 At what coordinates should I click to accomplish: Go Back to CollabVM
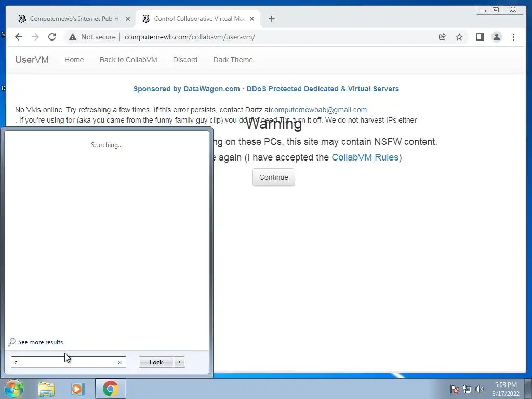128,60
